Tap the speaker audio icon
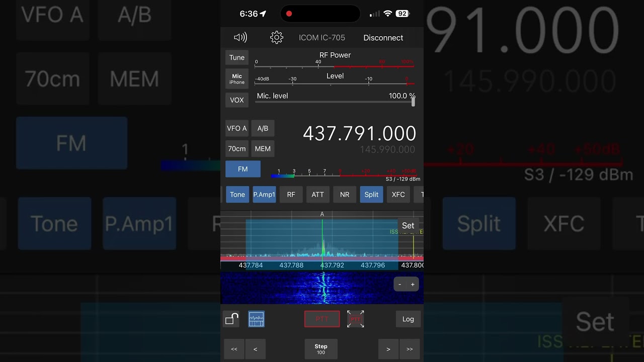Screen dimensions: 644x362 click(x=240, y=37)
